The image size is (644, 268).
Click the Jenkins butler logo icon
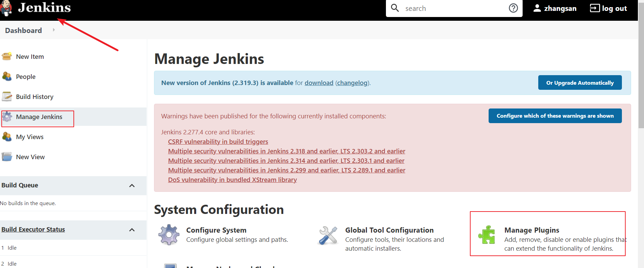pos(6,9)
